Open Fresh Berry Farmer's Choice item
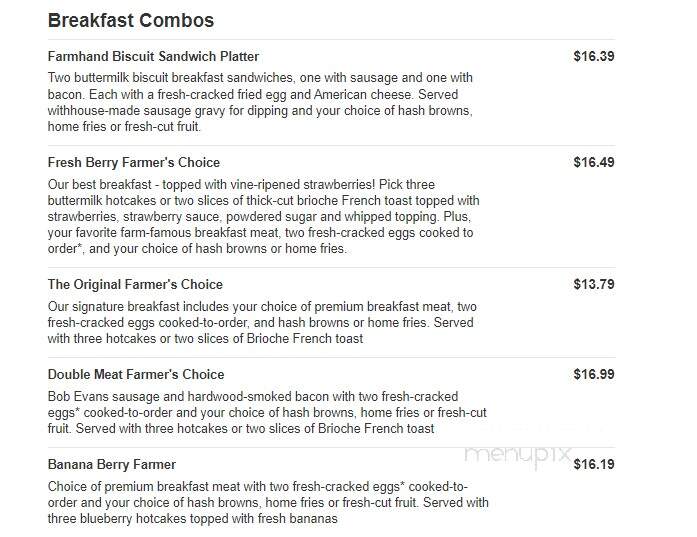The width and height of the screenshot is (697, 537). coord(134,163)
